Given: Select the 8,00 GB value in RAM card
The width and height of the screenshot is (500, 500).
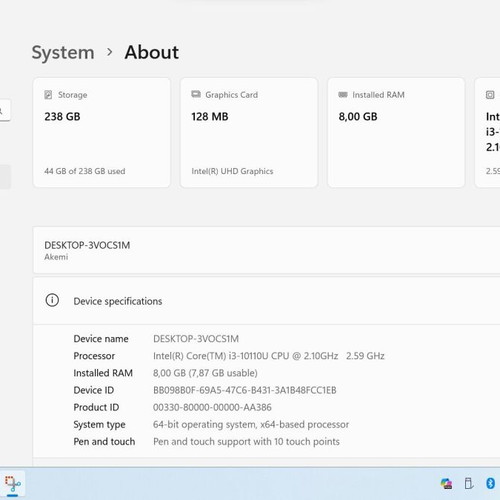Looking at the screenshot, I should click(358, 117).
